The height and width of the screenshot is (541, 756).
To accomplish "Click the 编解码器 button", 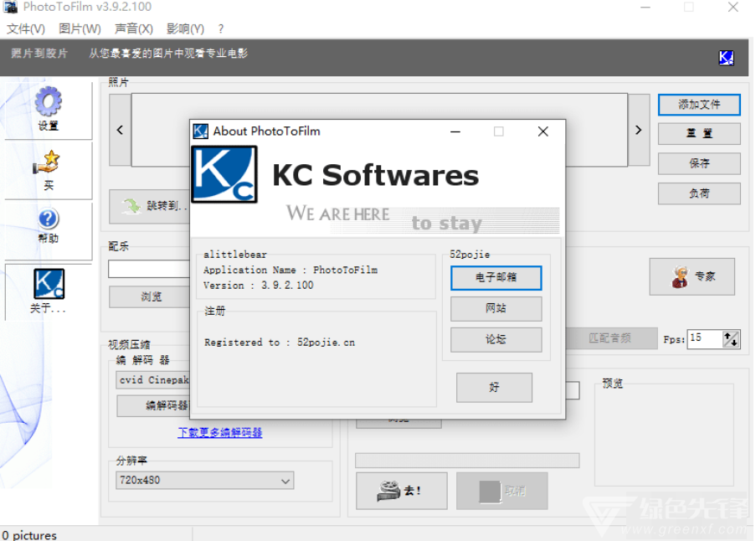I will click(154, 405).
